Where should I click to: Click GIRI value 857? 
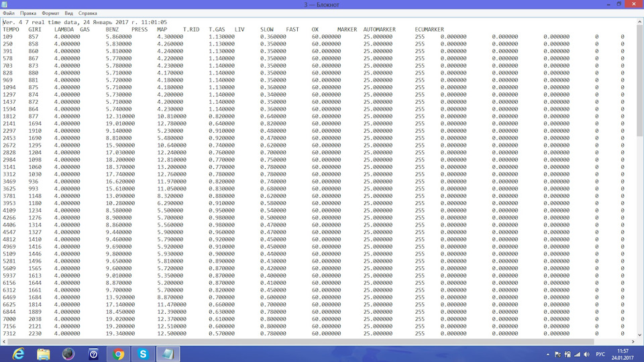(x=34, y=36)
